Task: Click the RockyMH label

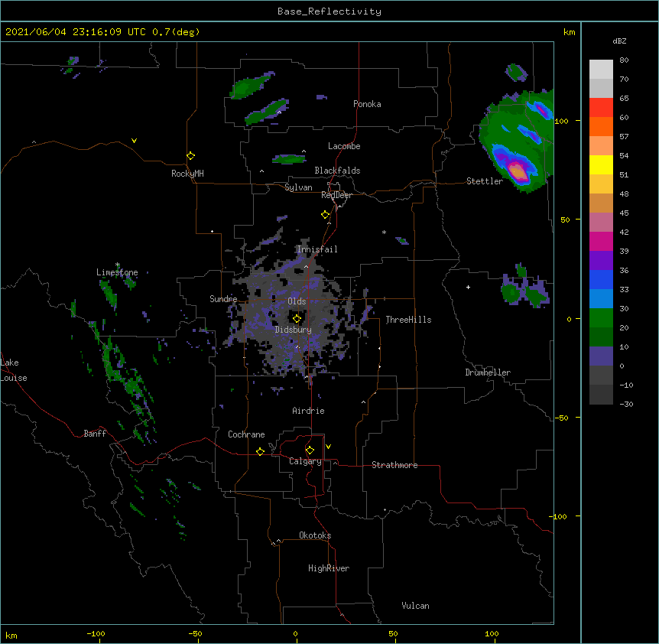Action: (x=187, y=174)
